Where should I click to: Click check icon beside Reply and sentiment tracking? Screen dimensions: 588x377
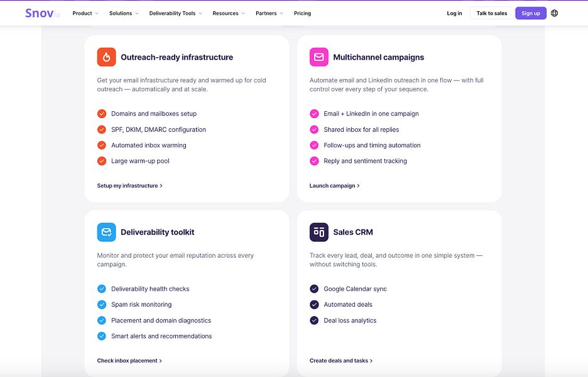click(x=314, y=161)
